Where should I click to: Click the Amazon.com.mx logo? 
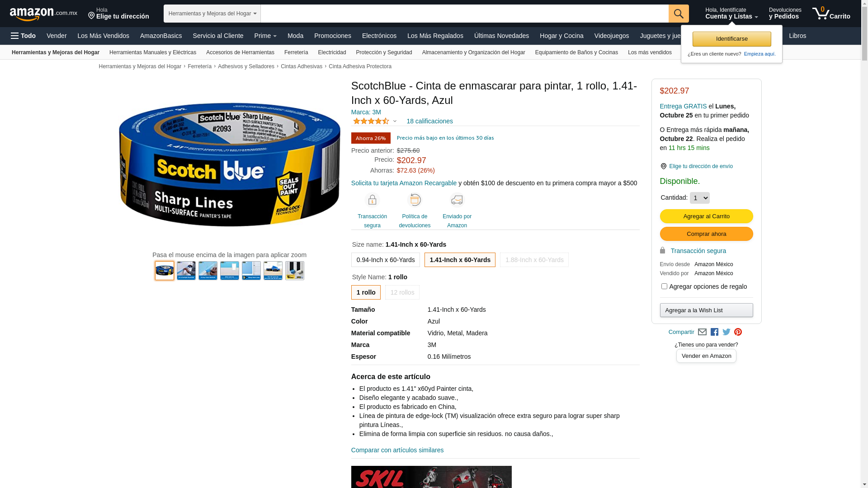(x=43, y=14)
